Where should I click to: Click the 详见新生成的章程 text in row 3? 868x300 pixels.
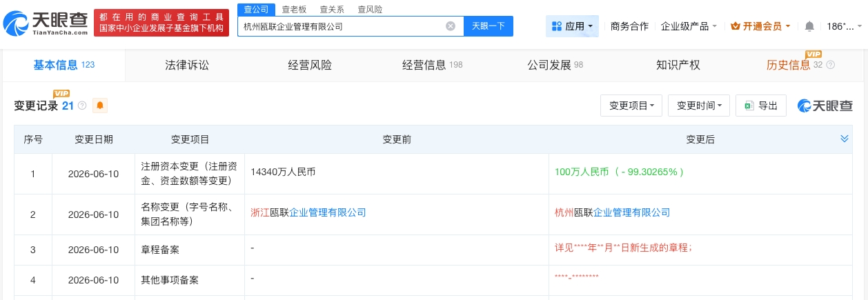[623, 248]
